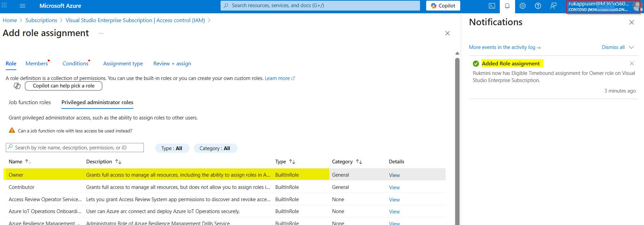644x225 pixels.
Task: Open the Azure portal app launcher grid
Action: (x=4, y=6)
